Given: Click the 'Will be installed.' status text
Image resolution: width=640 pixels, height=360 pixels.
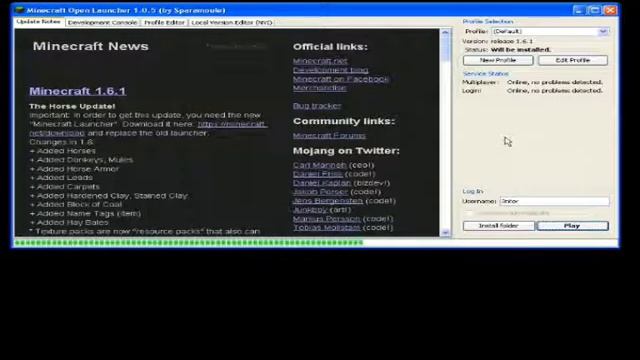Looking at the screenshot, I should coord(520,50).
